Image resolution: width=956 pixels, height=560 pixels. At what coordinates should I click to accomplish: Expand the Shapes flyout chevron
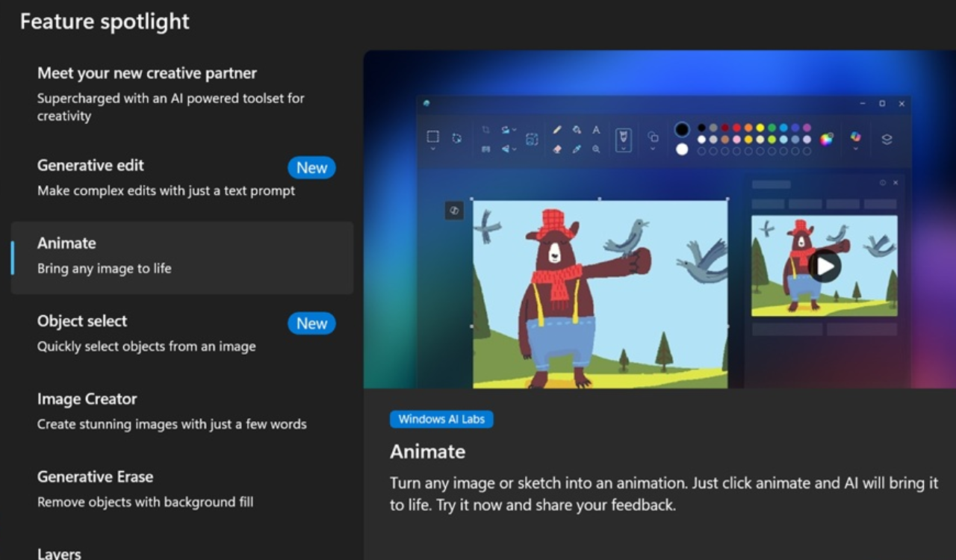click(x=651, y=148)
